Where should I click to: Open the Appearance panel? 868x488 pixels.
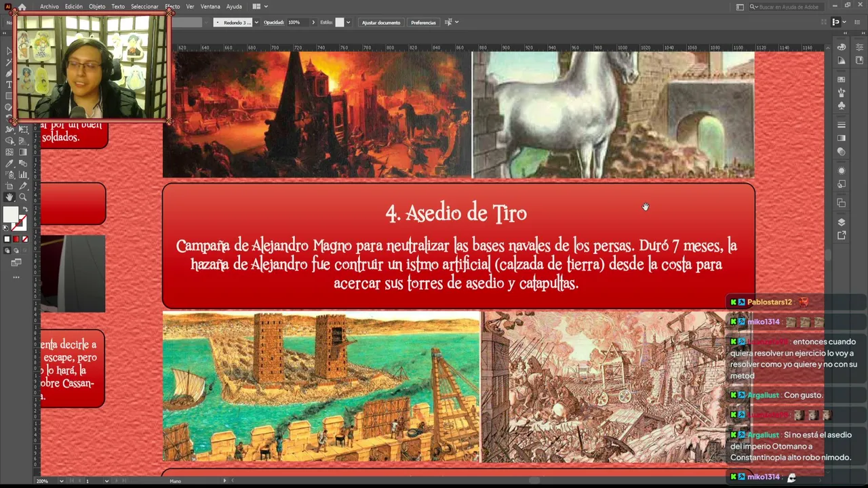(842, 171)
